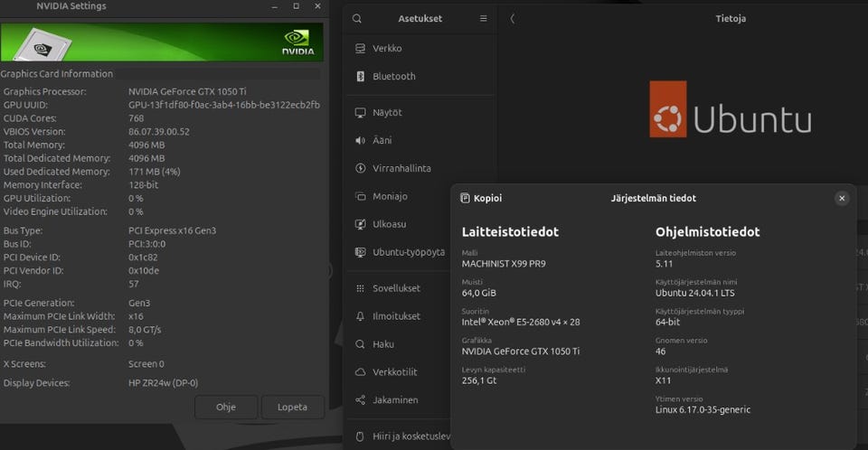Go back using the arrow beside Tietoja
Screen dimensions: 868x450
click(x=512, y=19)
